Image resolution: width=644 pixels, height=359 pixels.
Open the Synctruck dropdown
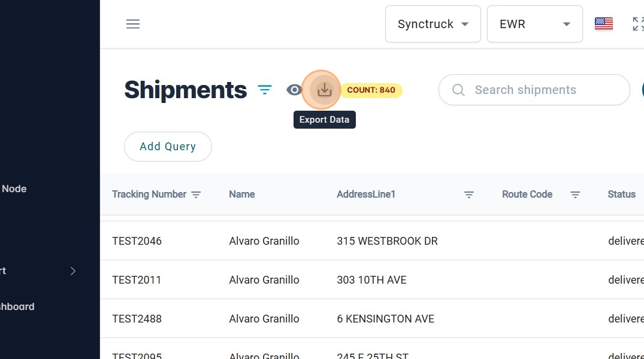tap(433, 25)
